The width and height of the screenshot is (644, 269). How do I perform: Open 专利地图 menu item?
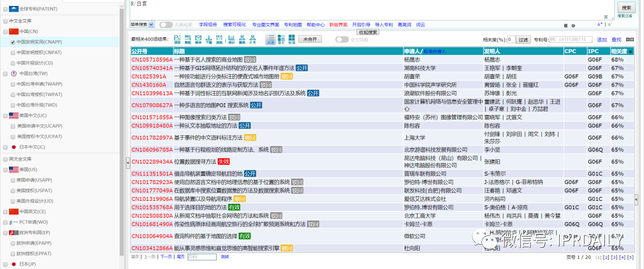coord(293,24)
